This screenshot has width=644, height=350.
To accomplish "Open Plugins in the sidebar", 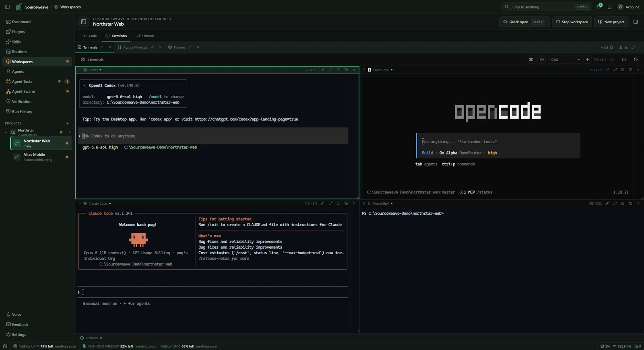I will pos(37,32).
